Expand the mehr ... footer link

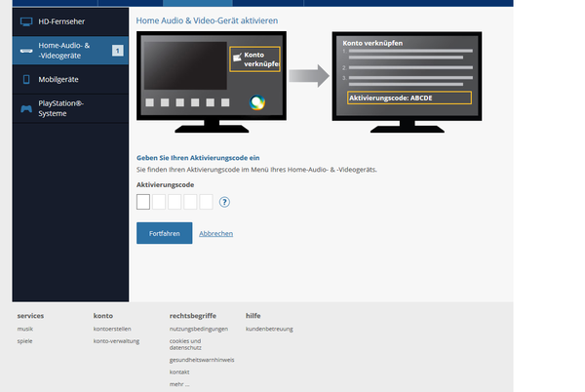(x=179, y=384)
